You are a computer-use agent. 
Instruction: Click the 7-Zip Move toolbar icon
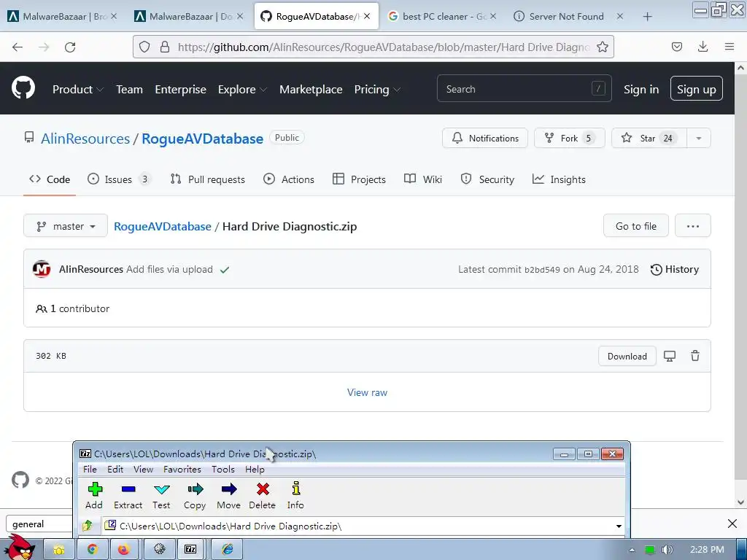[x=228, y=495]
